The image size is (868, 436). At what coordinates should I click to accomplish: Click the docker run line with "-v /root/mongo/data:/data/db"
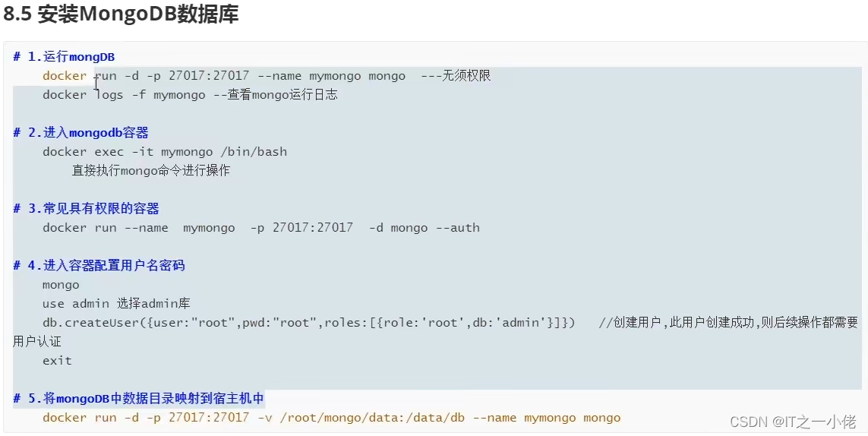(332, 418)
